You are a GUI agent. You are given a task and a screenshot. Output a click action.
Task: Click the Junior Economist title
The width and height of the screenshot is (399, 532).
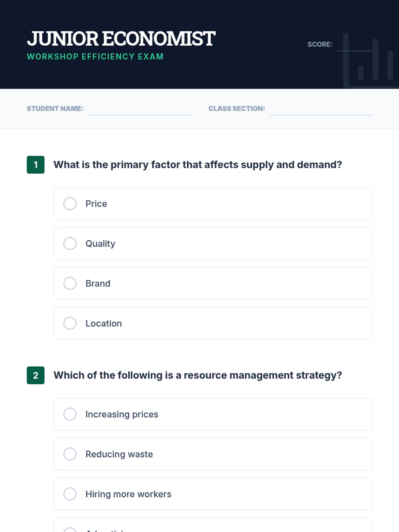(121, 39)
